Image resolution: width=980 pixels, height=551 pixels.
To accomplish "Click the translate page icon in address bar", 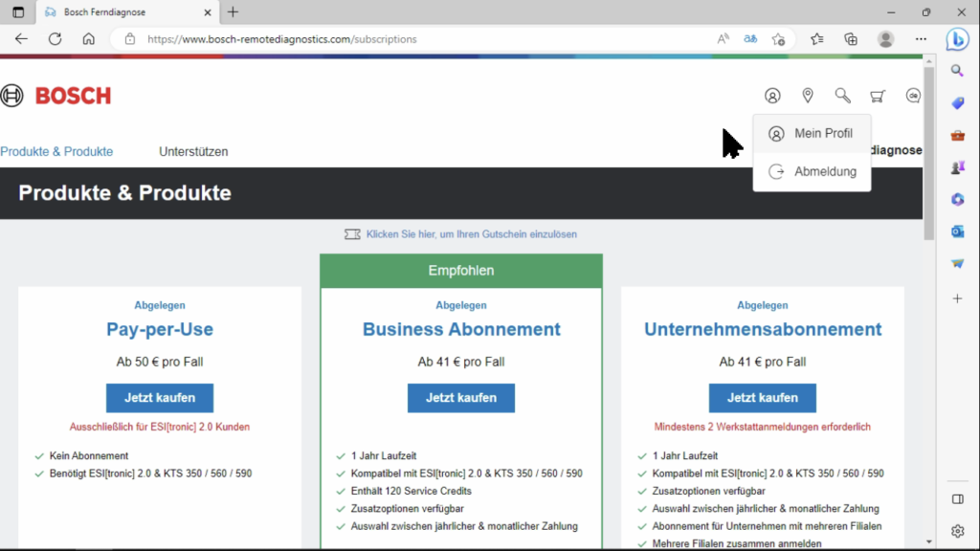I will [750, 38].
